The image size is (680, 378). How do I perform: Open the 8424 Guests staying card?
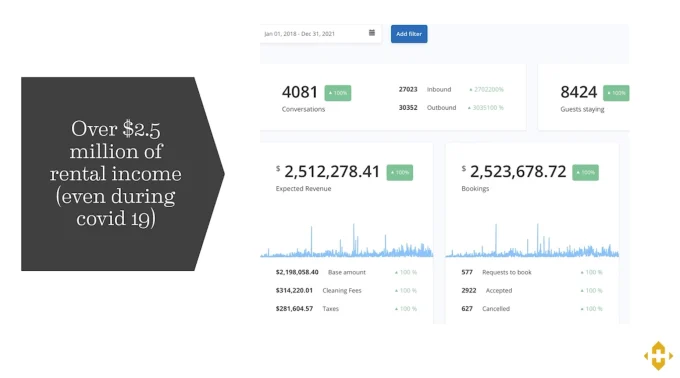(x=584, y=97)
